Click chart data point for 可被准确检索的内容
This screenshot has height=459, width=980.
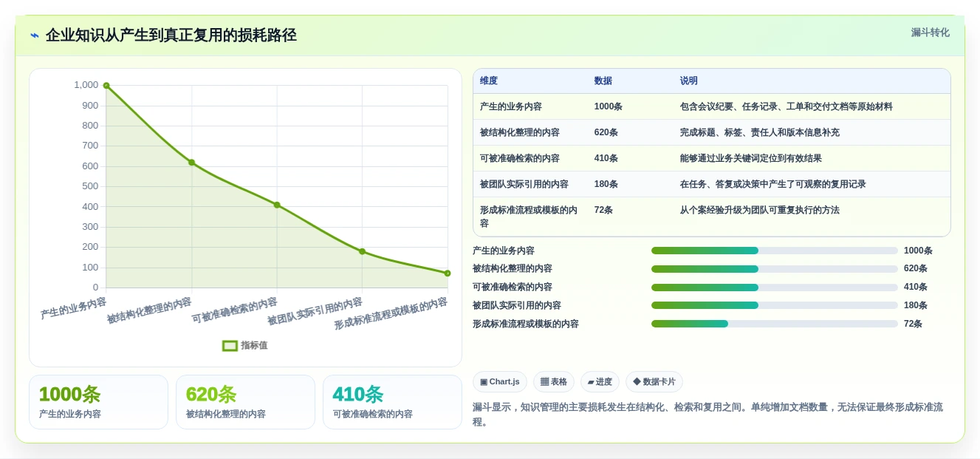click(x=277, y=205)
